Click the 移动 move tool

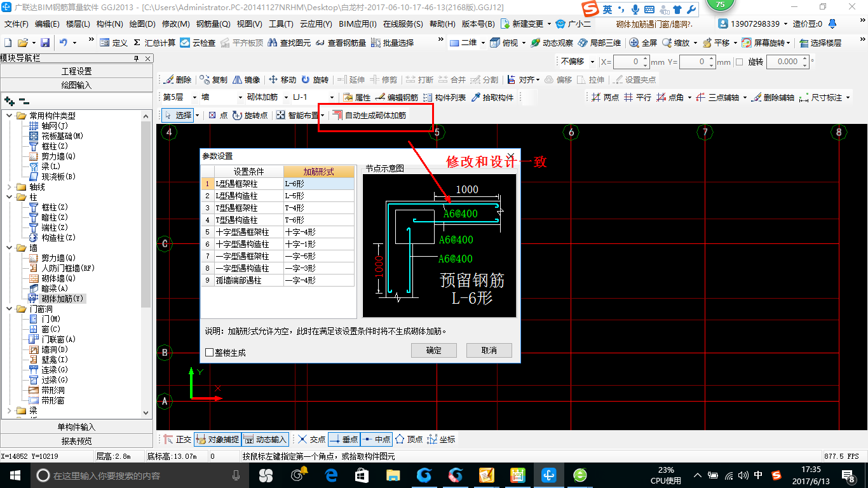[283, 79]
